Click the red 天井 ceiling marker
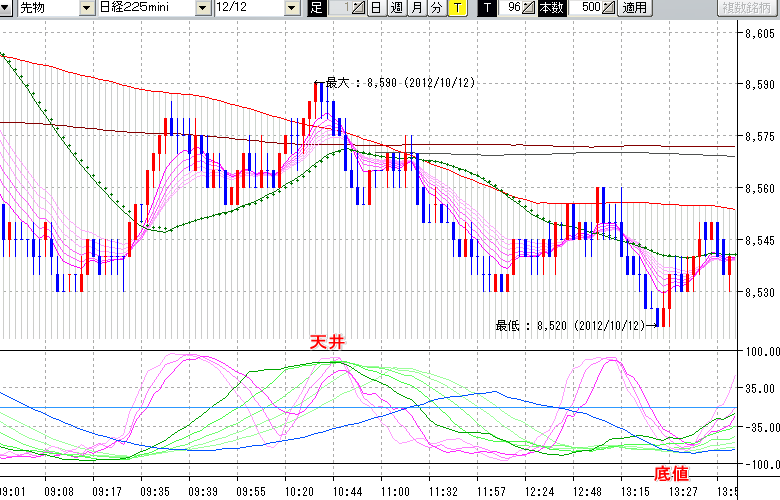Image resolution: width=780 pixels, height=500 pixels. point(327,342)
